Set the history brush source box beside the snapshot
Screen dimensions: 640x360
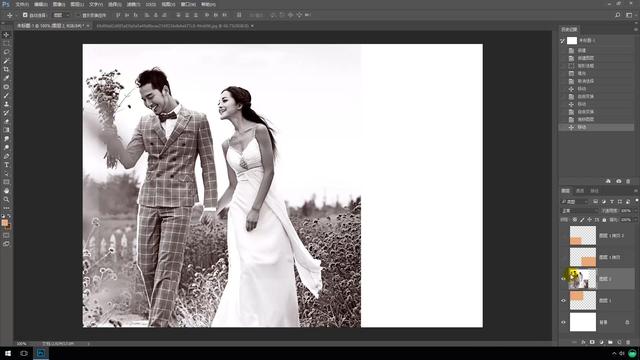click(x=563, y=40)
